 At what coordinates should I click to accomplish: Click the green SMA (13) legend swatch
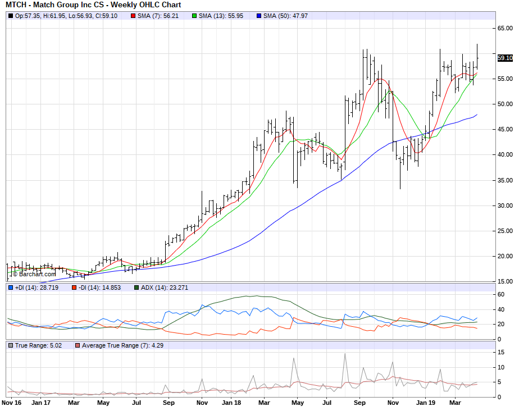click(194, 16)
